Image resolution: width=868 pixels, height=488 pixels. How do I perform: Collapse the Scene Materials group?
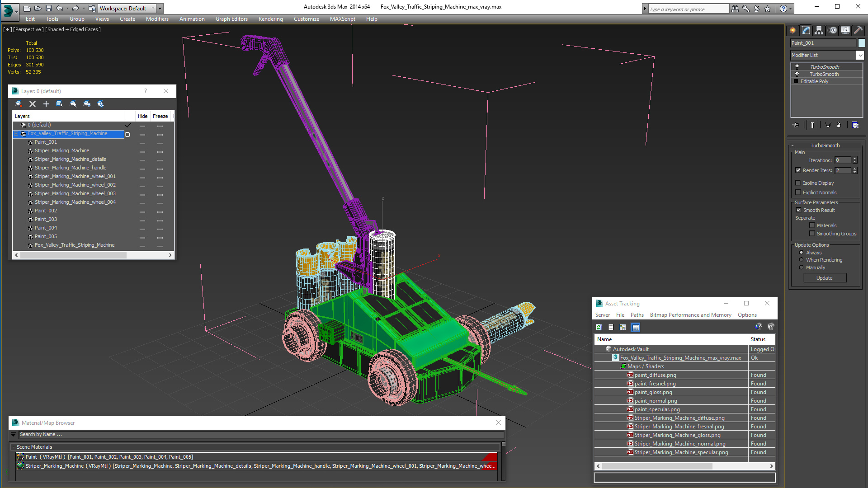[14, 447]
